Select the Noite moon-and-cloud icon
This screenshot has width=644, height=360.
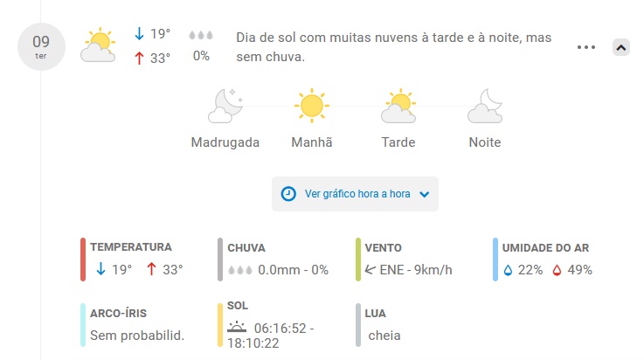tap(485, 106)
